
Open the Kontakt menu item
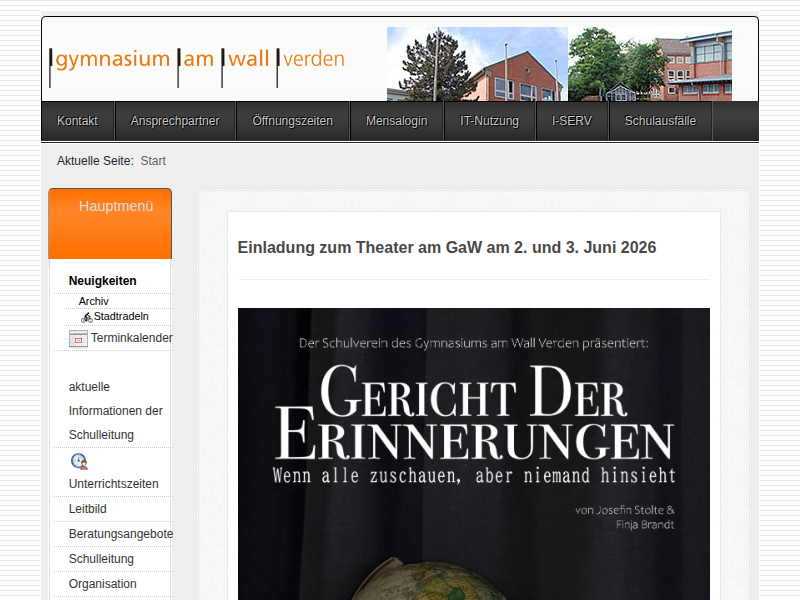click(x=78, y=121)
